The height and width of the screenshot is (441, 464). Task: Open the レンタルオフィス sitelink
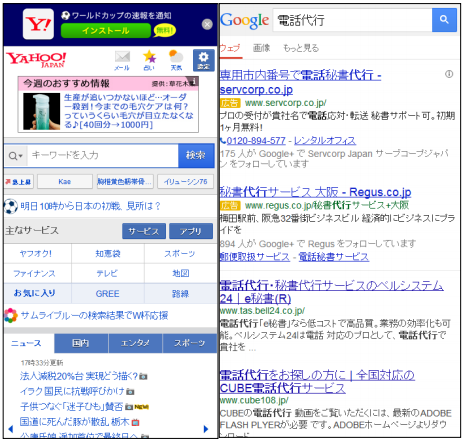325,141
